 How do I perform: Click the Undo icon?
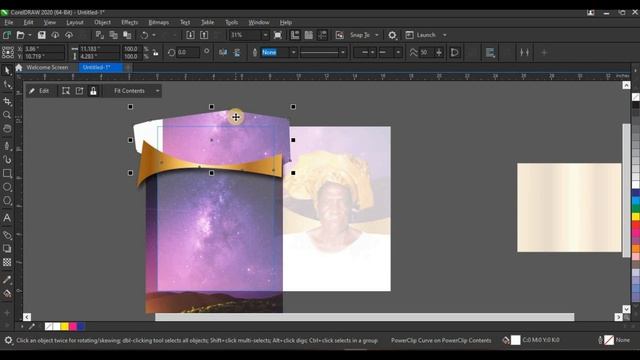point(144,35)
